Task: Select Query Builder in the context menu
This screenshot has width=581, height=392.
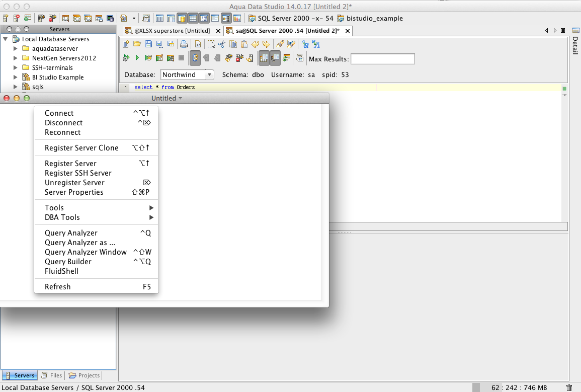Action: click(97, 262)
